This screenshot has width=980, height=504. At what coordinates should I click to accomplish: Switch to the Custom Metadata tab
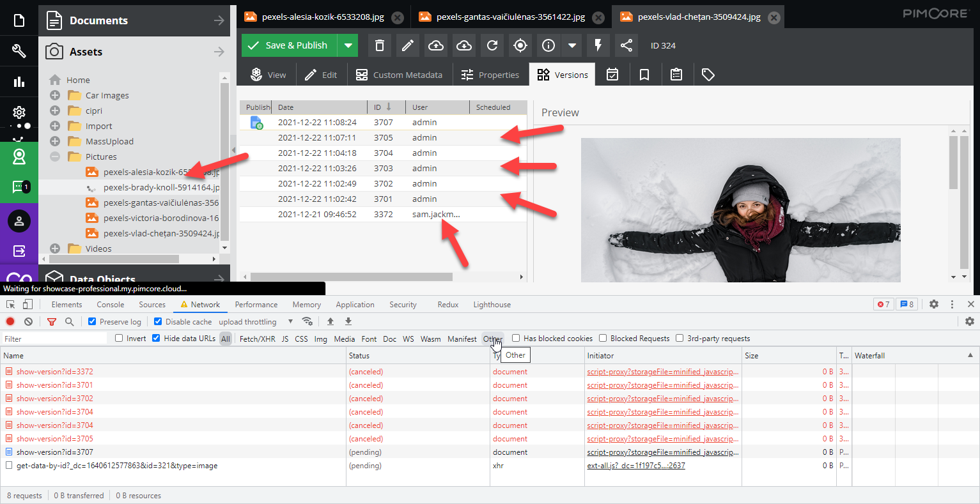[x=399, y=75]
